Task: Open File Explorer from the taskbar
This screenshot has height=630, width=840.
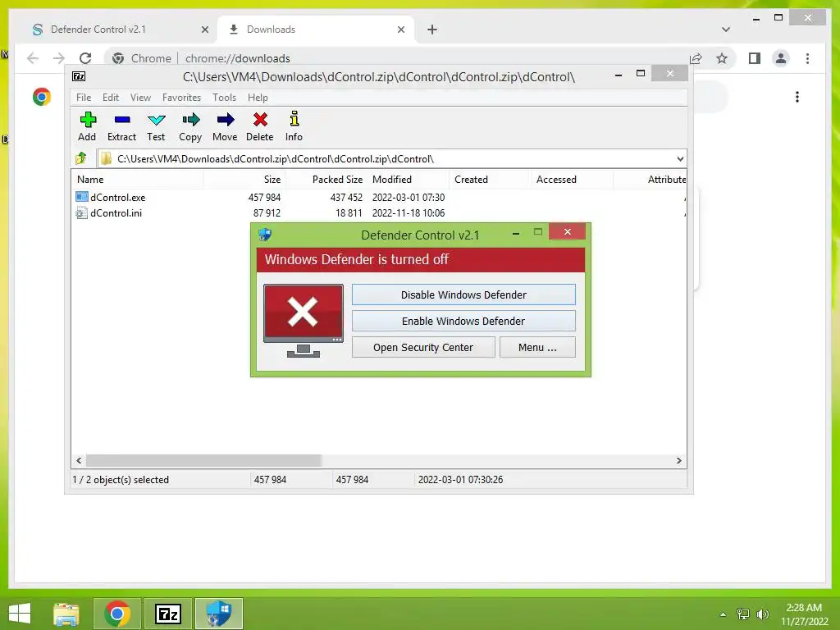Action: click(x=66, y=614)
